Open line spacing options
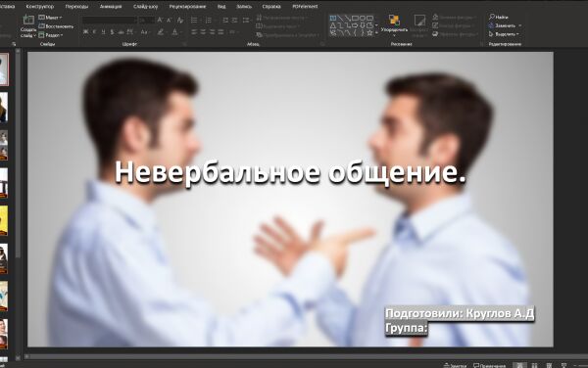Viewport: 588px width, 368px height. [x=246, y=21]
